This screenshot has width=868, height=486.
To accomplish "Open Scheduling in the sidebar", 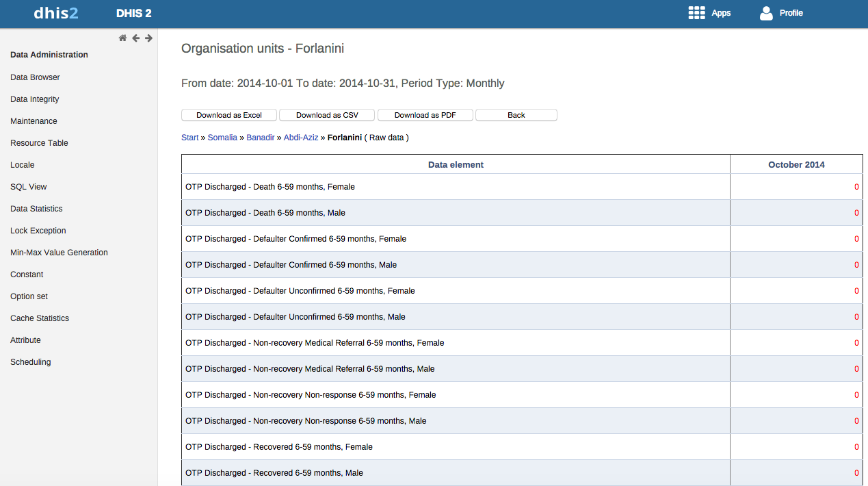I will coord(31,362).
